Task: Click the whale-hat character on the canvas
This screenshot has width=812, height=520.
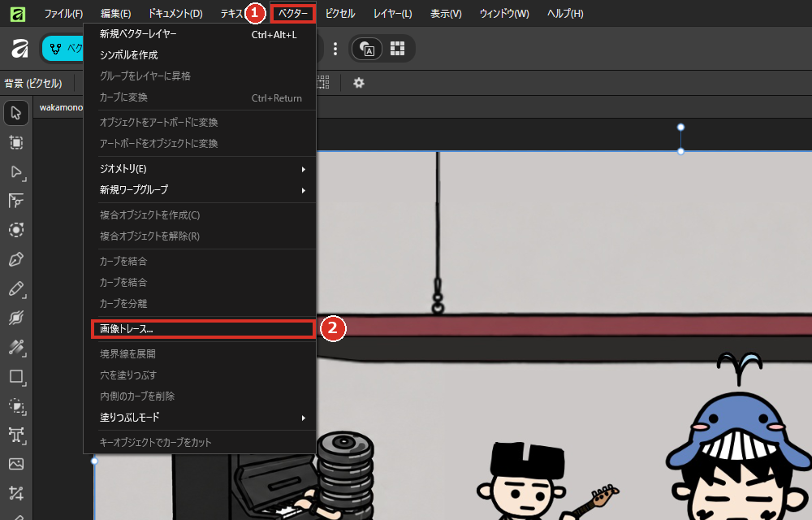Action: click(740, 438)
